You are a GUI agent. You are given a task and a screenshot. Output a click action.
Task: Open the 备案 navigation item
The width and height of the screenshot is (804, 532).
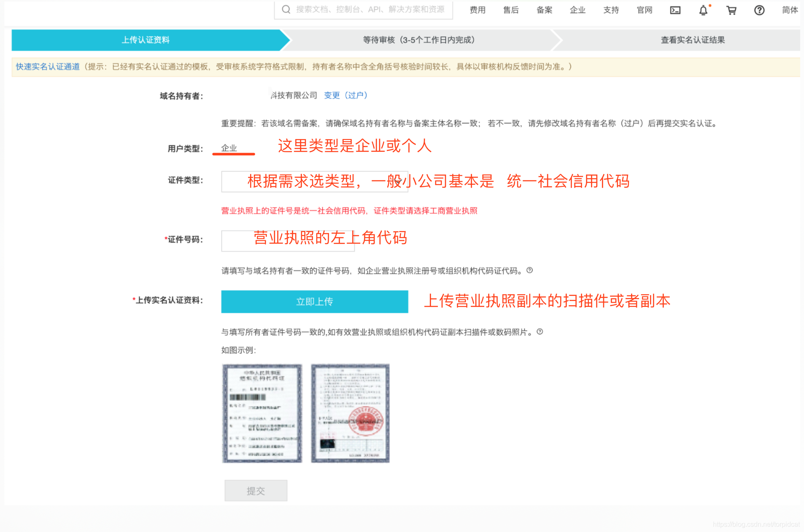pos(544,10)
